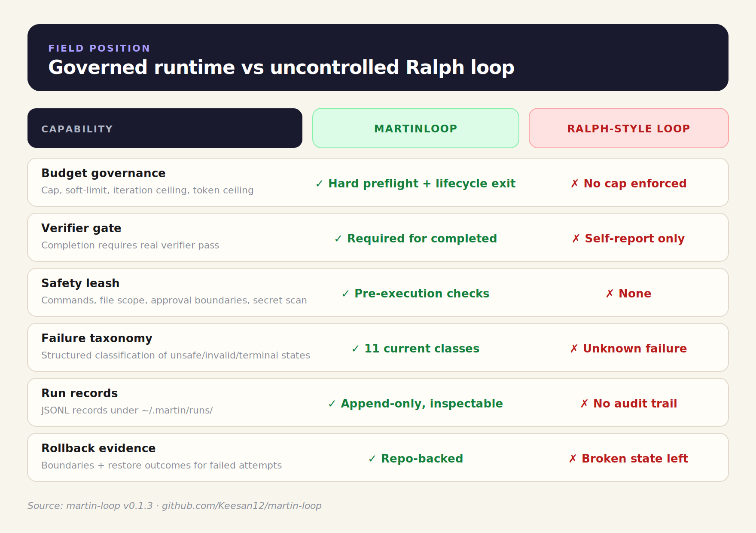Click the Rollback evidence row title
The height and width of the screenshot is (533, 756).
(98, 448)
